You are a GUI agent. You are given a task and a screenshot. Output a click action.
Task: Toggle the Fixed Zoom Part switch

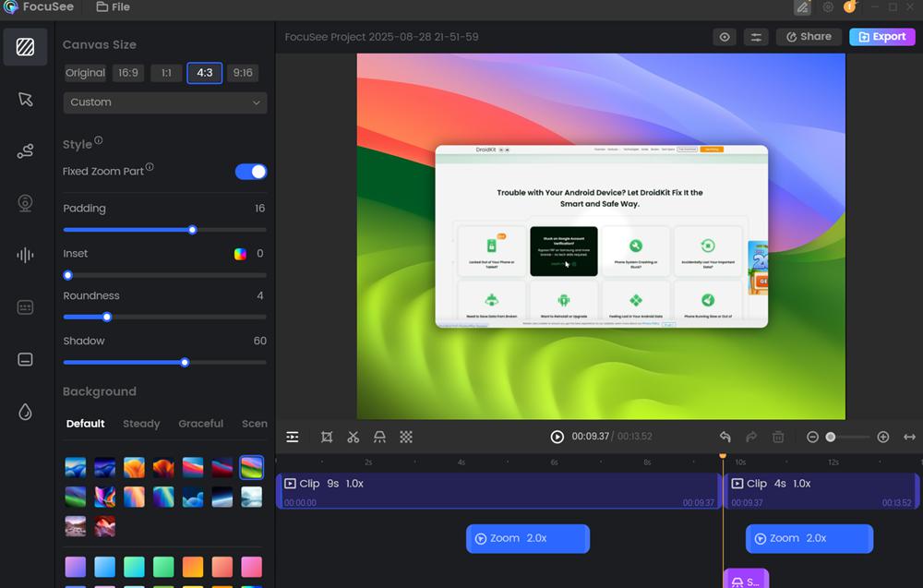(x=251, y=172)
